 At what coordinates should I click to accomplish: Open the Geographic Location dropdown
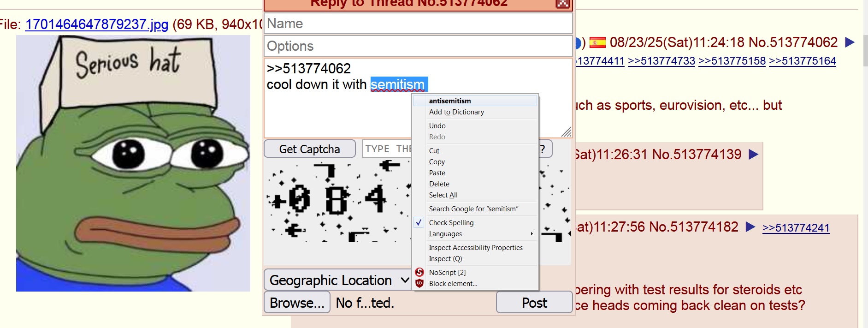[338, 280]
